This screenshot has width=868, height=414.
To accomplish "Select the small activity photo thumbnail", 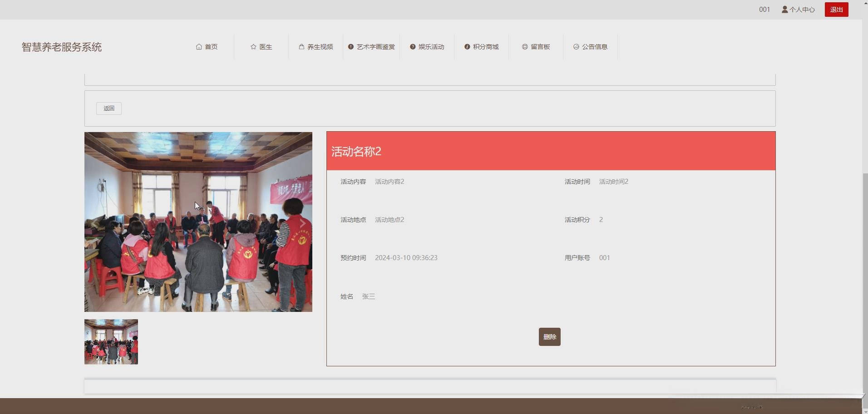I will coord(111,342).
